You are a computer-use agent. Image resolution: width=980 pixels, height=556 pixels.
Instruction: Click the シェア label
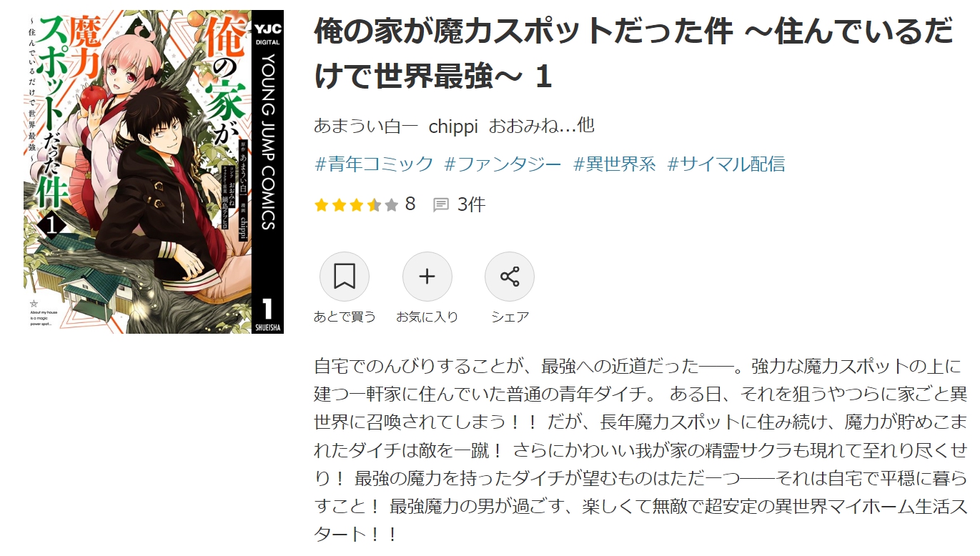pos(510,317)
